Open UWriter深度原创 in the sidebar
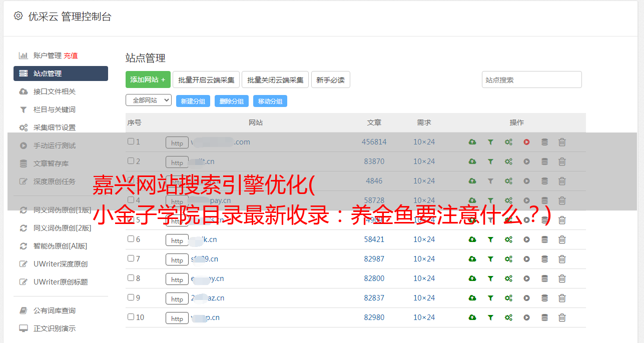 coord(61,264)
